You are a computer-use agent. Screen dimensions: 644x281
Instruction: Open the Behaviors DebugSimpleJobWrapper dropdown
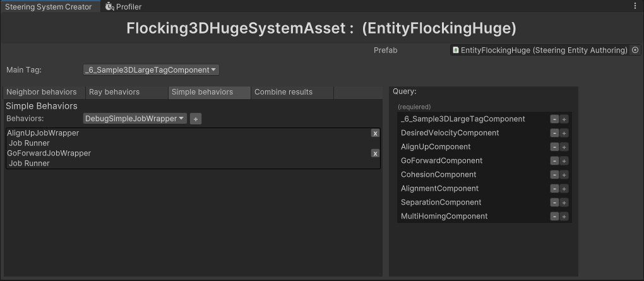(135, 119)
